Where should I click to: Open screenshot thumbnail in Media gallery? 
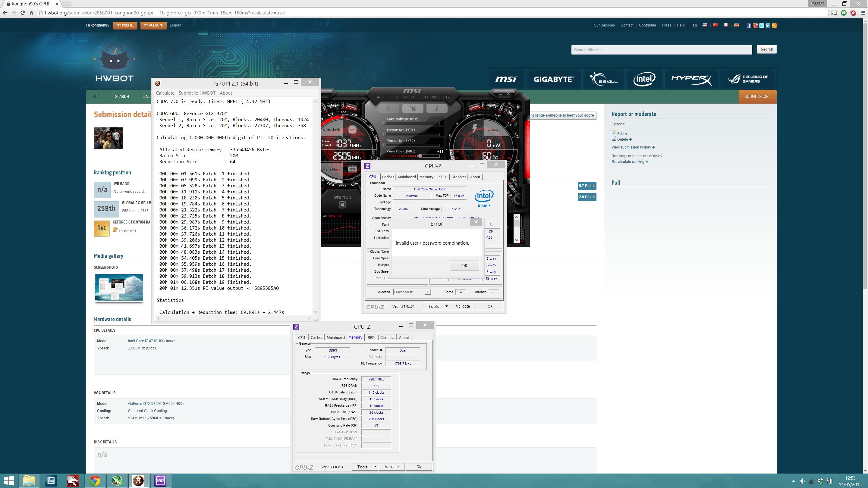(119, 287)
